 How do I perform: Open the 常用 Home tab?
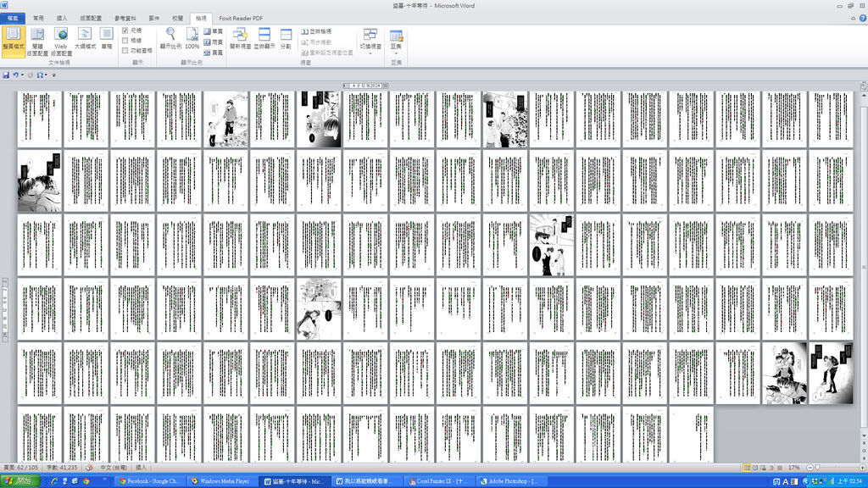pyautogui.click(x=38, y=19)
